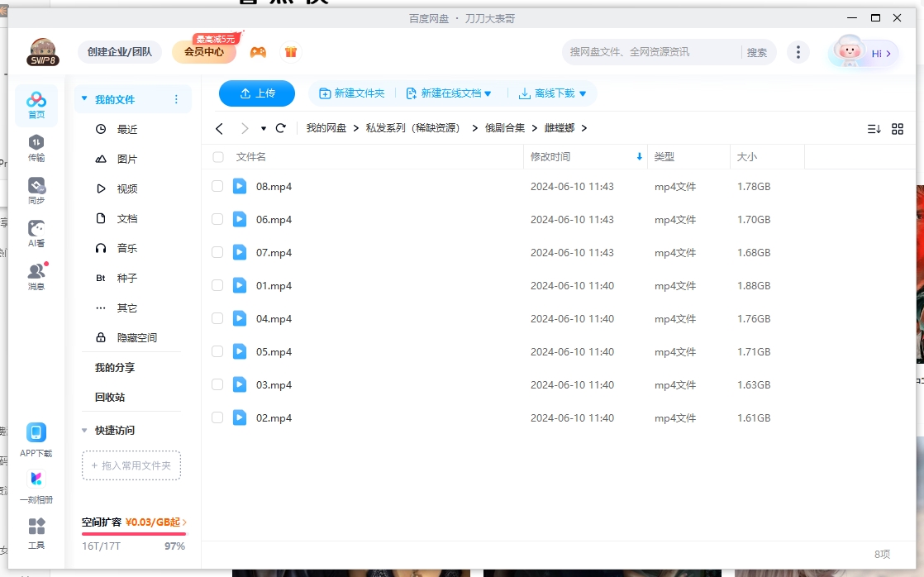924x577 pixels.
Task: Check the checkbox beside 02.mp4
Action: coord(217,417)
